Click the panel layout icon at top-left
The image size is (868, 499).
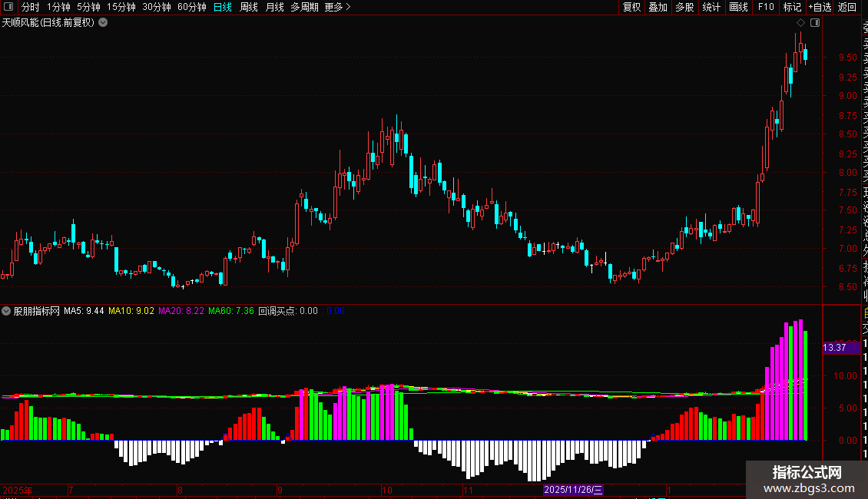(8, 7)
